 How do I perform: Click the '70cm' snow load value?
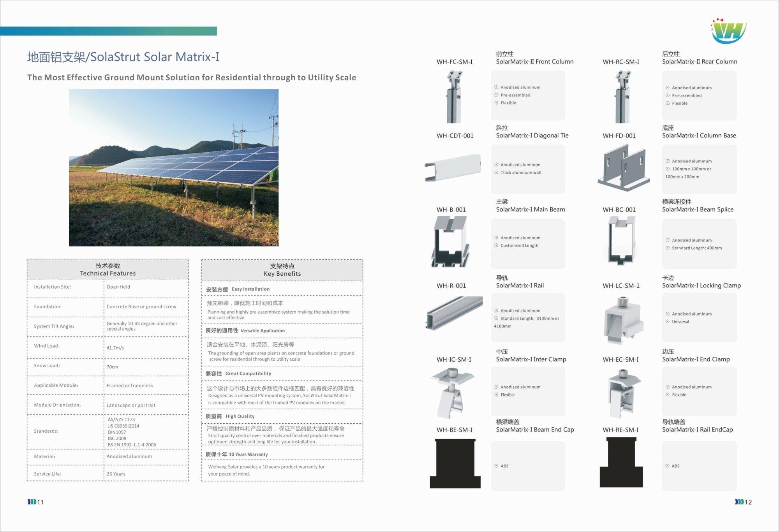[112, 367]
